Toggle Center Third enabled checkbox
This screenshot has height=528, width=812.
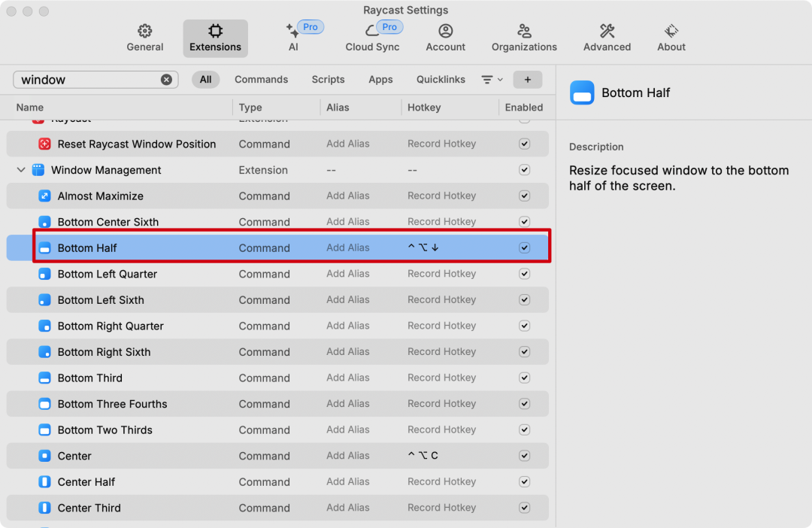click(524, 508)
